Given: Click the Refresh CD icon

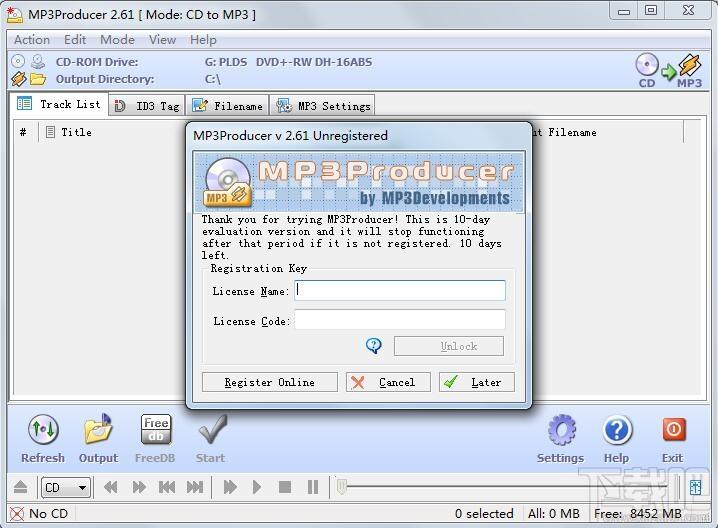Looking at the screenshot, I should pos(43,429).
